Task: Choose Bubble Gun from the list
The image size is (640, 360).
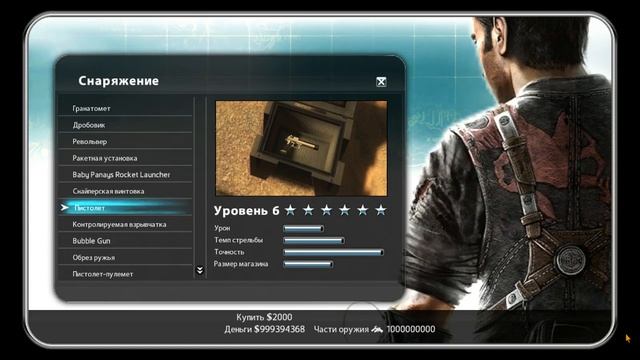Action: click(x=125, y=241)
